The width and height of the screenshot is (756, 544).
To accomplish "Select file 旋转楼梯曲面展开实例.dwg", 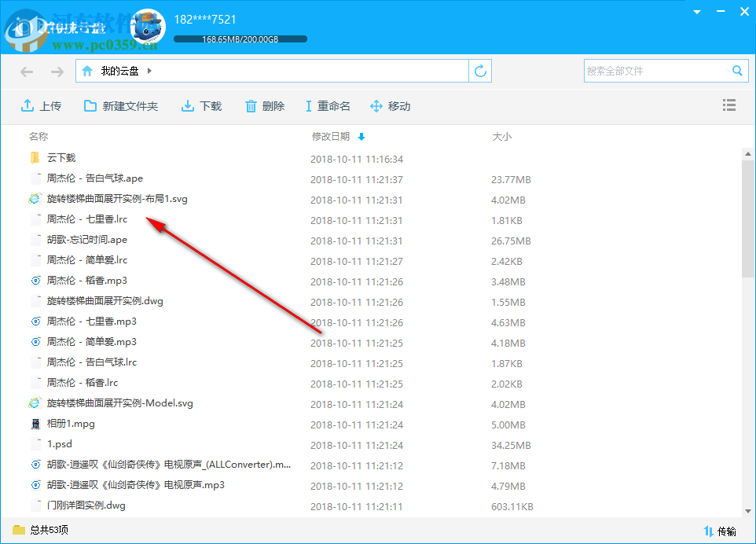I will 105,301.
